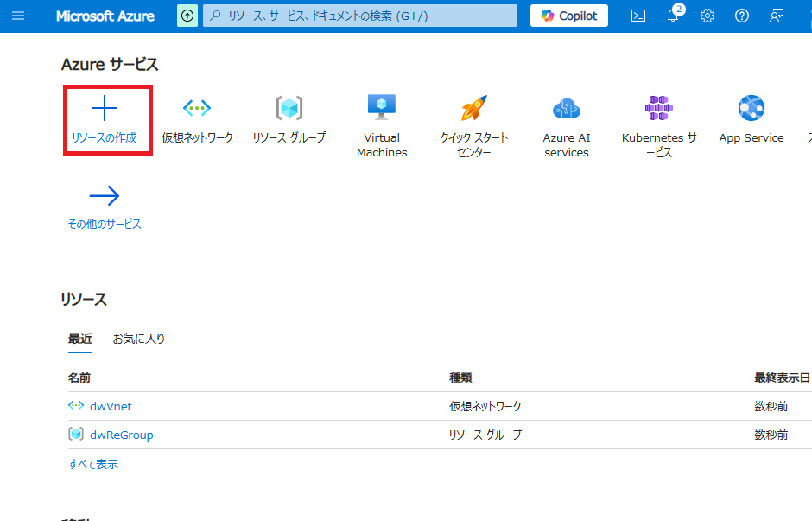Open the 仮想ネットワーク service icon
The image size is (812, 521).
[197, 108]
